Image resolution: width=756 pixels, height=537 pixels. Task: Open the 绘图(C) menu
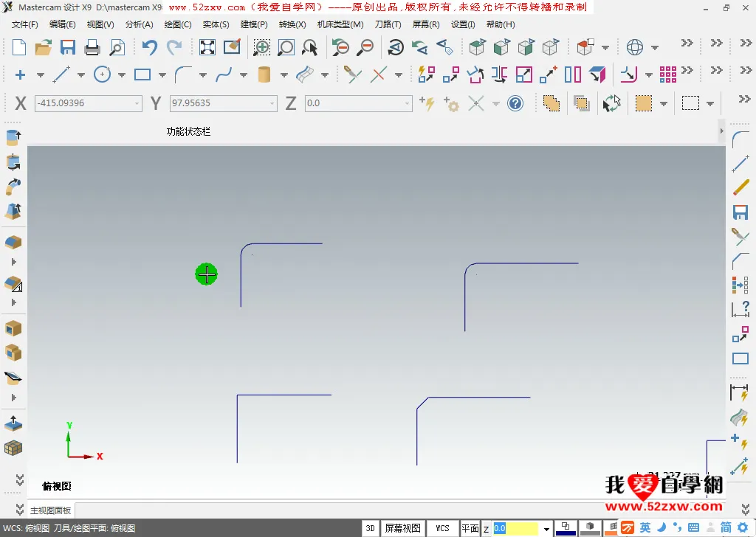click(x=177, y=24)
